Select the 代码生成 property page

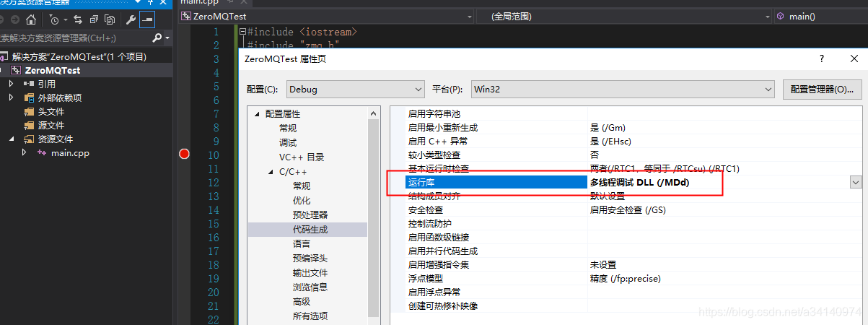pyautogui.click(x=310, y=229)
